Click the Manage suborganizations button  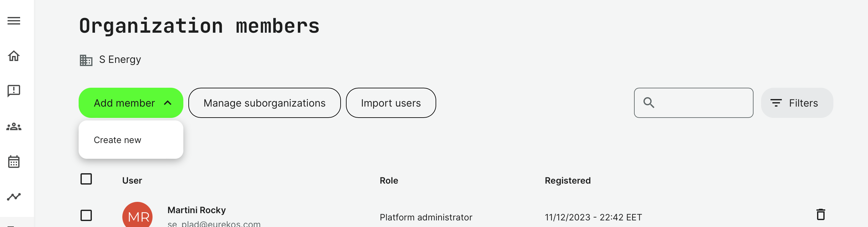264,103
